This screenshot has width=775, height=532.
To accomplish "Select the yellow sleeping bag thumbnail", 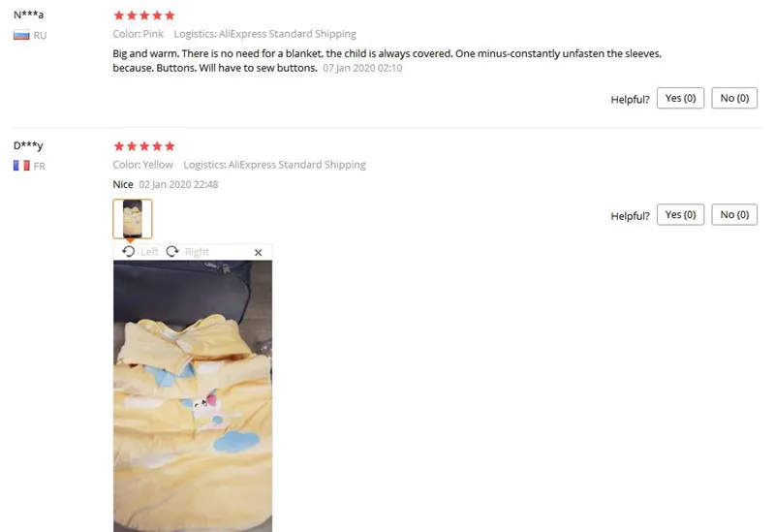I will [x=133, y=219].
